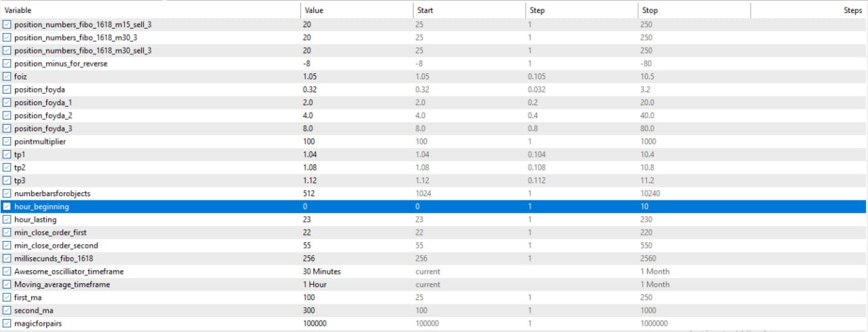Open the Awesome_oscilliator_timeframe value 30 Minutes
The height and width of the screenshot is (332, 868).
322,272
